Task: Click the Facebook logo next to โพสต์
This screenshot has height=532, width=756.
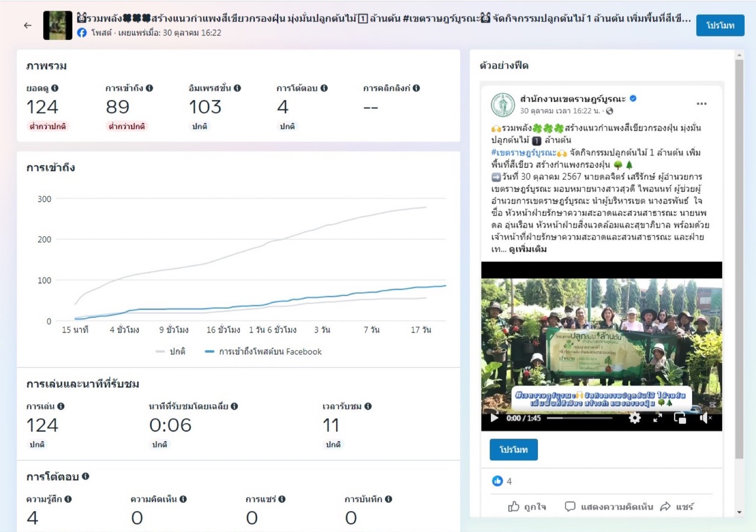Action: (82, 33)
